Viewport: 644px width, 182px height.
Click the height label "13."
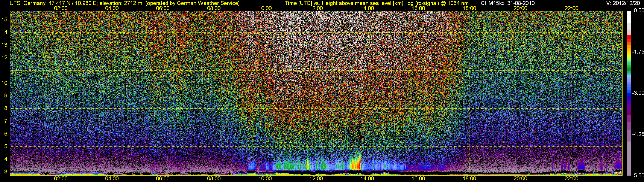click(x=5, y=45)
